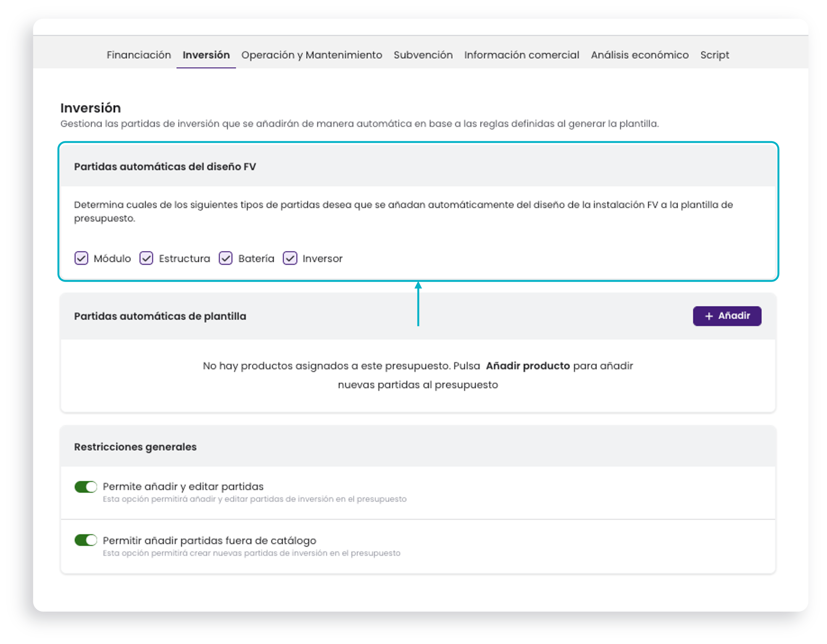
Task: Disable Permite añadir y editar partidas toggle
Action: (86, 487)
